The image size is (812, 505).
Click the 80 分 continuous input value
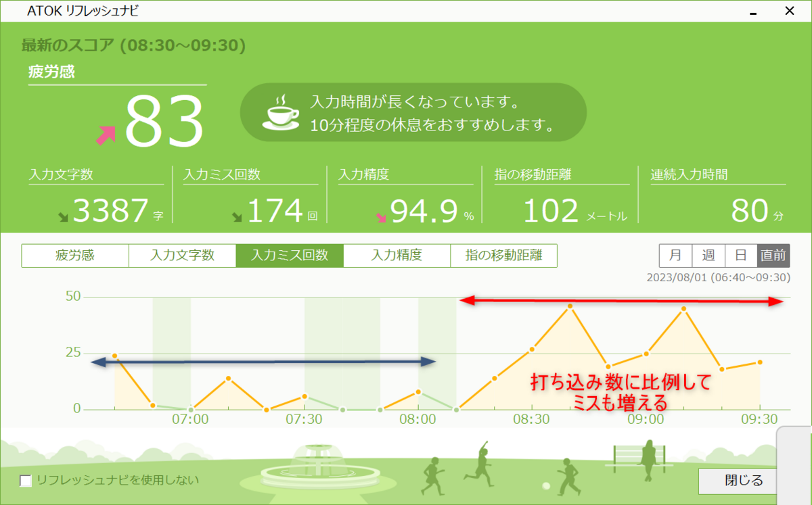click(x=758, y=212)
